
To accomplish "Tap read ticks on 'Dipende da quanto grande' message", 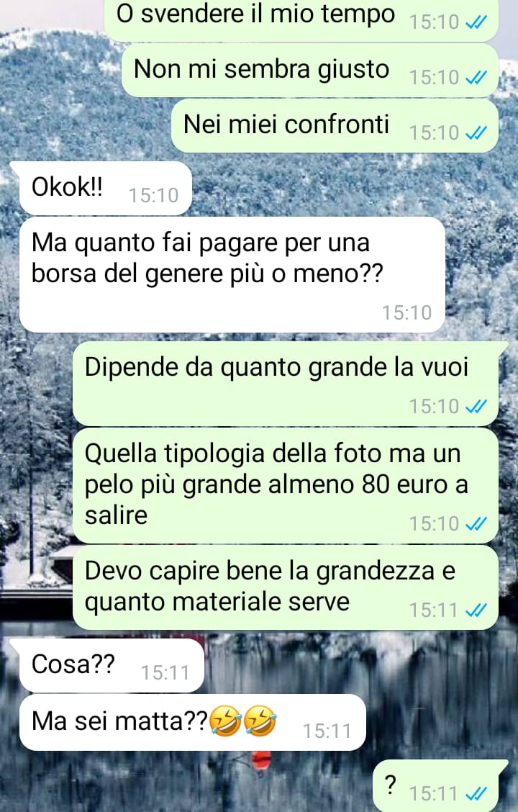I will [x=476, y=407].
